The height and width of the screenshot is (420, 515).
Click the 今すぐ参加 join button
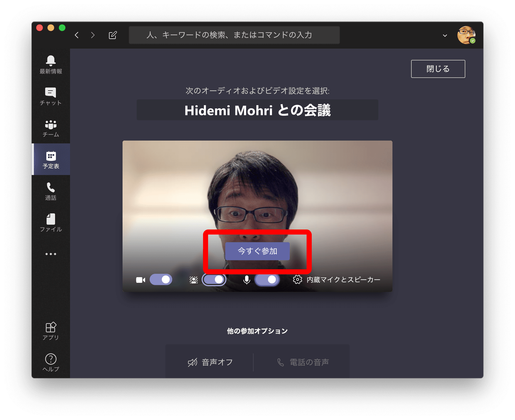pos(257,251)
